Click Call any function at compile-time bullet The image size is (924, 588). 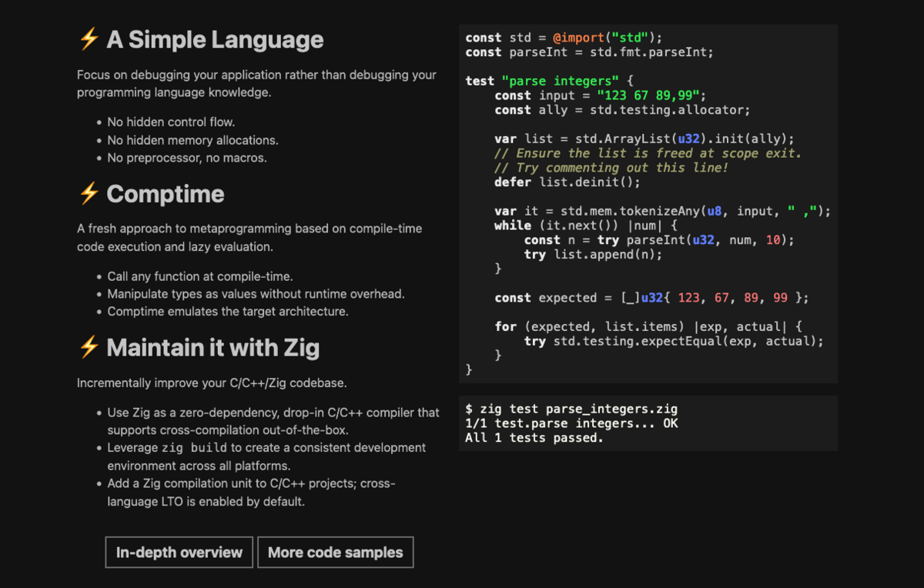(200, 276)
